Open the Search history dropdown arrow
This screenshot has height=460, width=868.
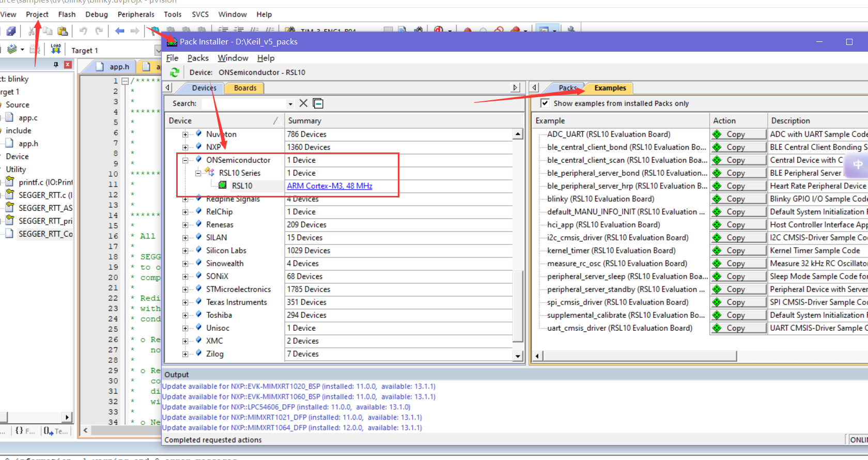[290, 104]
